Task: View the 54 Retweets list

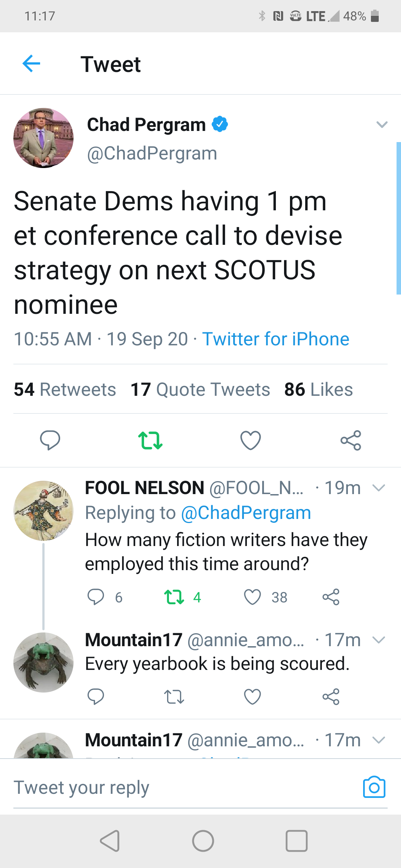Action: click(x=65, y=389)
